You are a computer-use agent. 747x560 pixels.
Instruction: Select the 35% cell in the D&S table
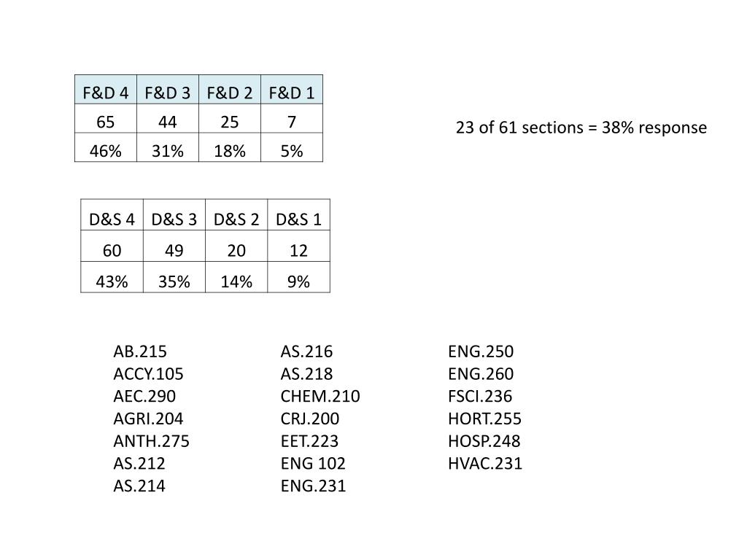[174, 277]
